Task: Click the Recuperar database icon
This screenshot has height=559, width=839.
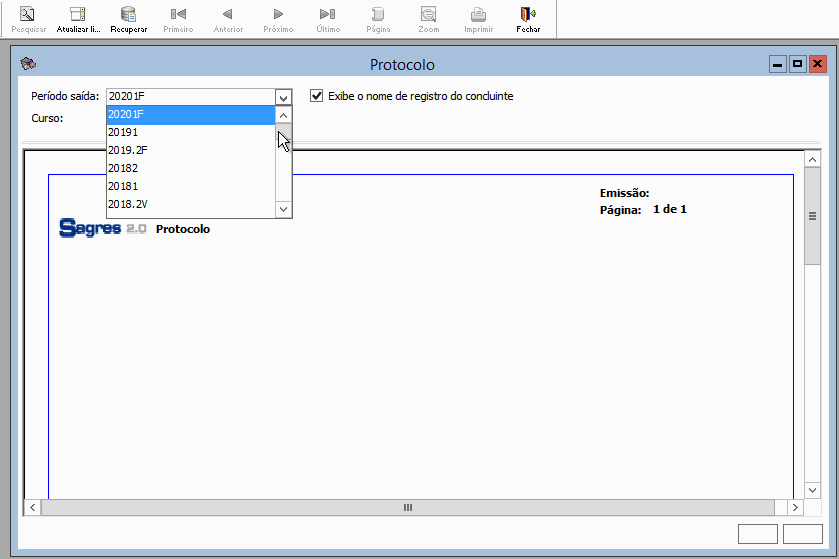Action: coord(128,14)
